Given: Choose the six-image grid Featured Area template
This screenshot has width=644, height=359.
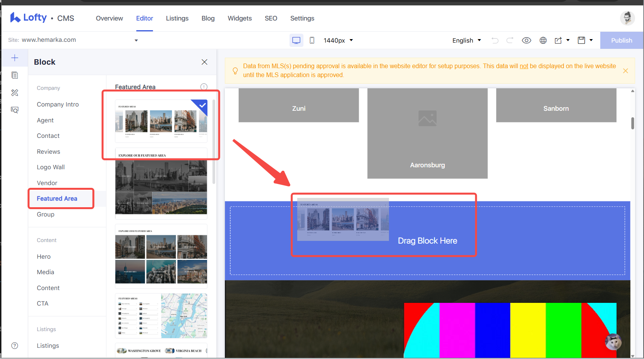Looking at the screenshot, I should point(161,256).
